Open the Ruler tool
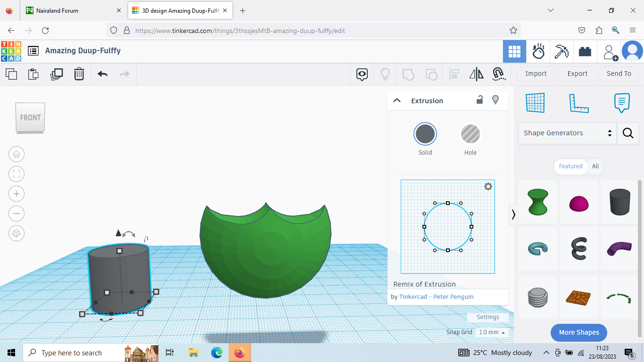 (x=579, y=103)
